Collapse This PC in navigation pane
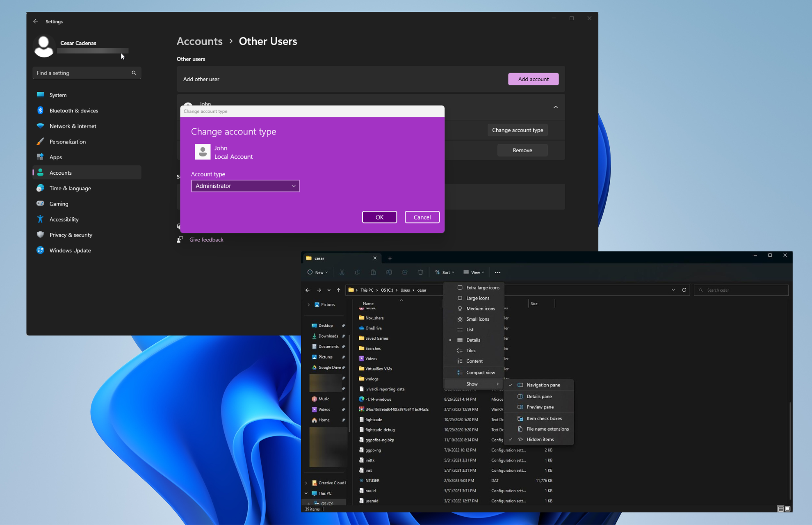This screenshot has height=525, width=812. 306,493
